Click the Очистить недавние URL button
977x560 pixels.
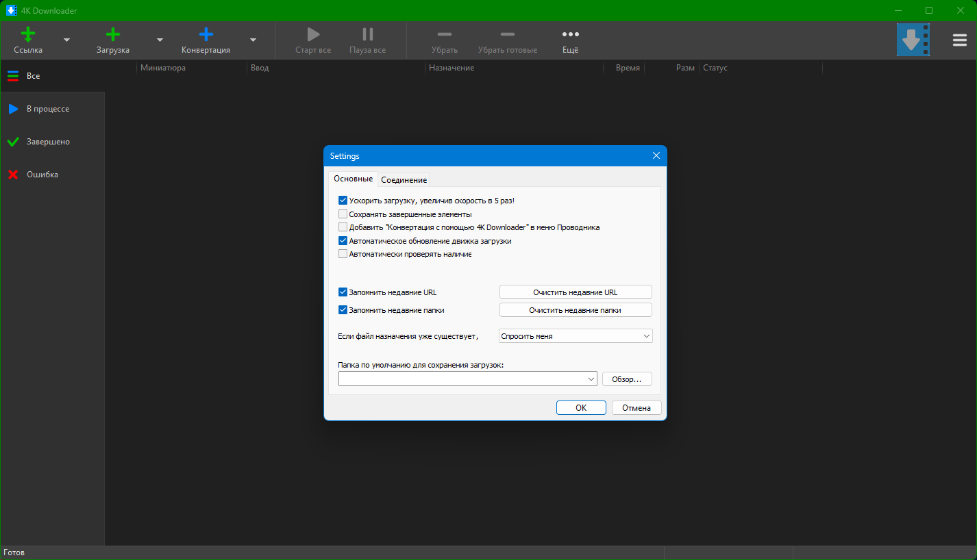pos(575,292)
